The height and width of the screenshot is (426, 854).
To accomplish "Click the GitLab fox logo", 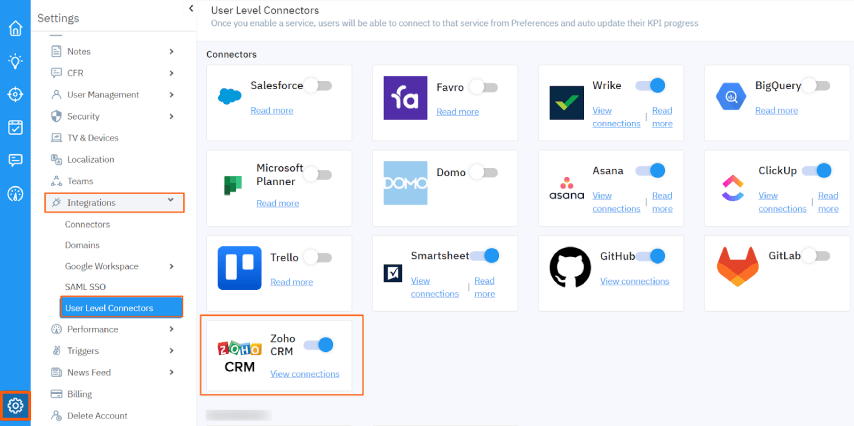I will [736, 267].
